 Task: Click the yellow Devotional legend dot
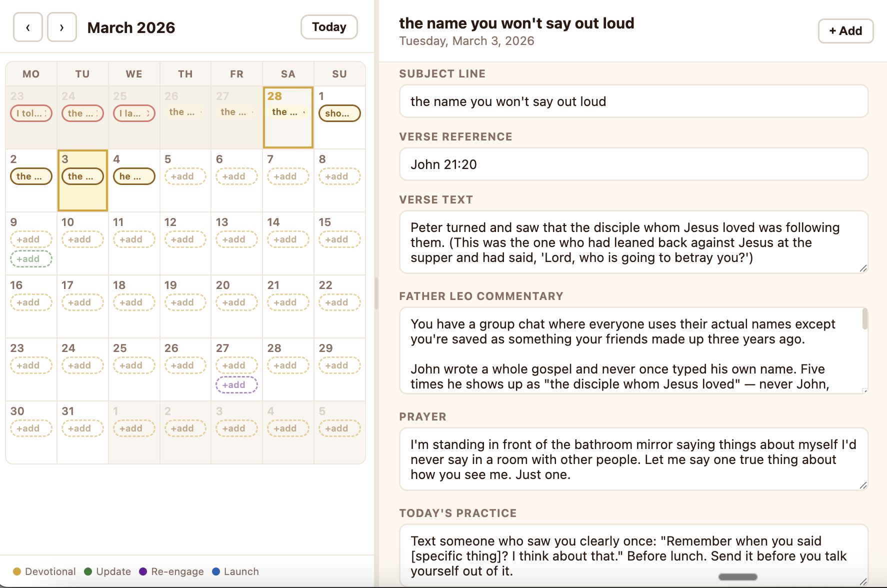16,571
